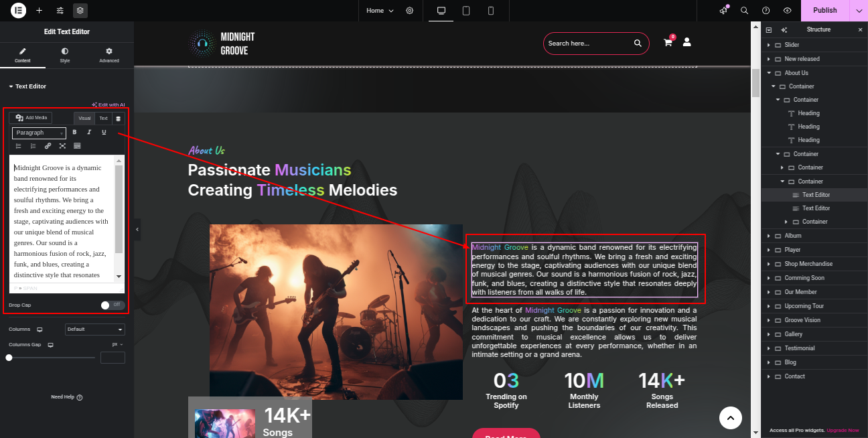Switch to tablet device preview
This screenshot has width=868, height=438.
click(466, 11)
